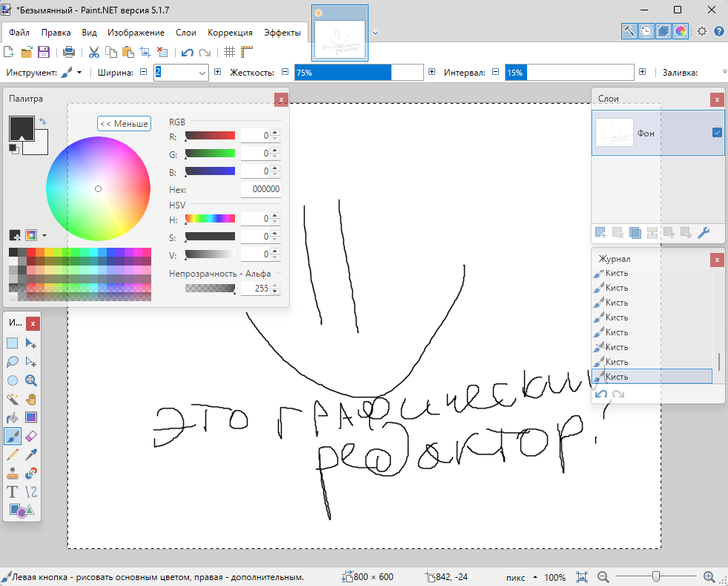Open the Файл menu
The width and height of the screenshot is (728, 586).
point(19,33)
